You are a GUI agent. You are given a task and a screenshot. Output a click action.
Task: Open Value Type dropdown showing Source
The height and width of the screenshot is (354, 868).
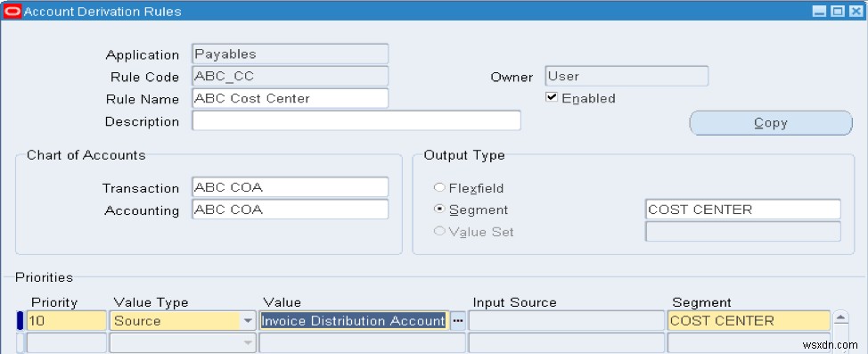[x=248, y=321]
